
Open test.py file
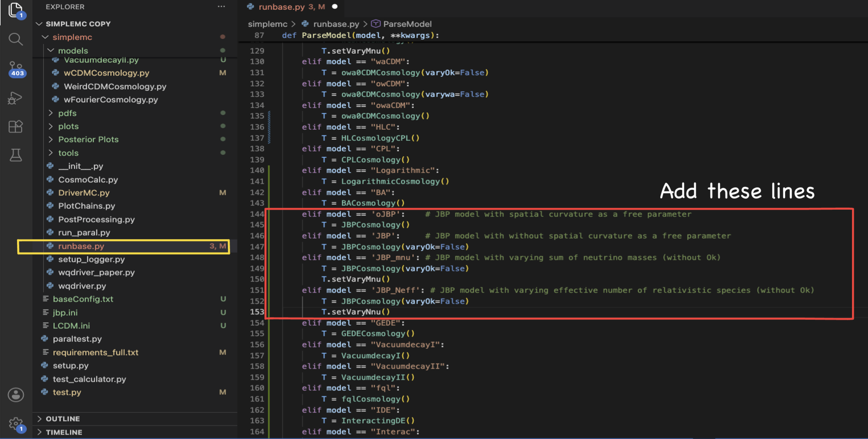[67, 392]
